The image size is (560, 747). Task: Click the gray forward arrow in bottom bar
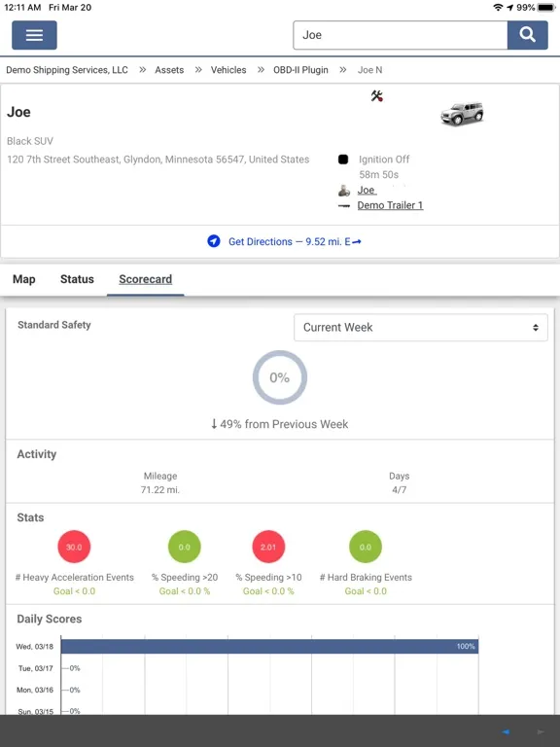(541, 731)
